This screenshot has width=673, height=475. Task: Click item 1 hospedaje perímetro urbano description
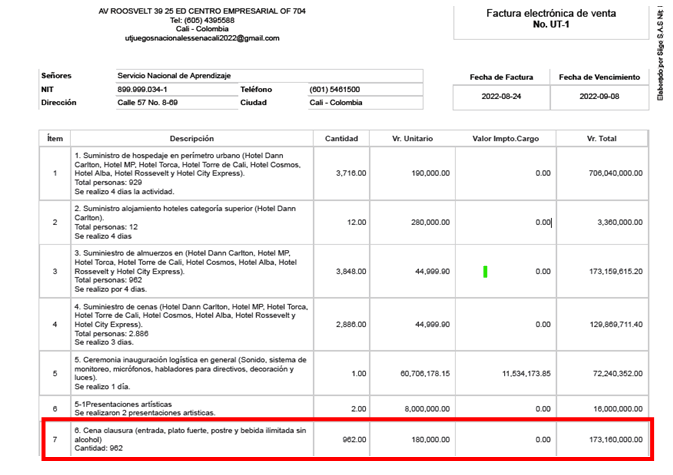[188, 173]
